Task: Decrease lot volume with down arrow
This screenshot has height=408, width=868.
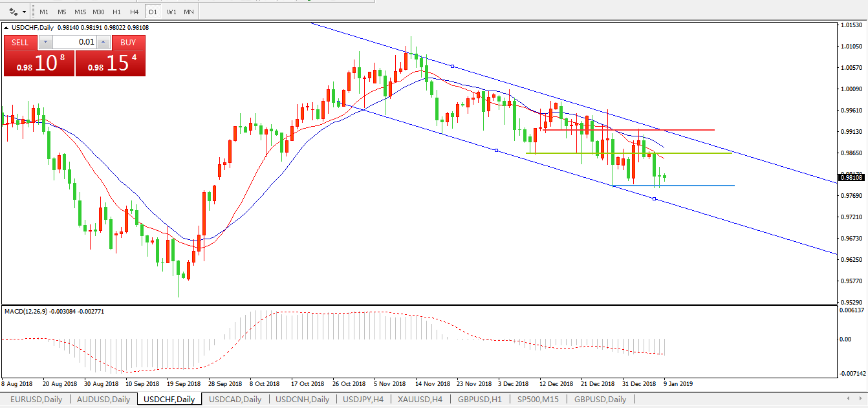Action: (x=45, y=43)
